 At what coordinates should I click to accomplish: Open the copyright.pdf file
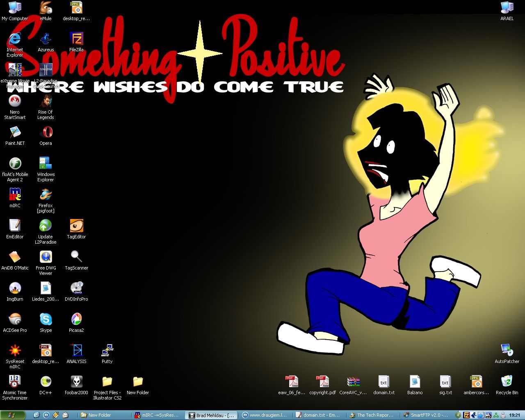pos(322,385)
